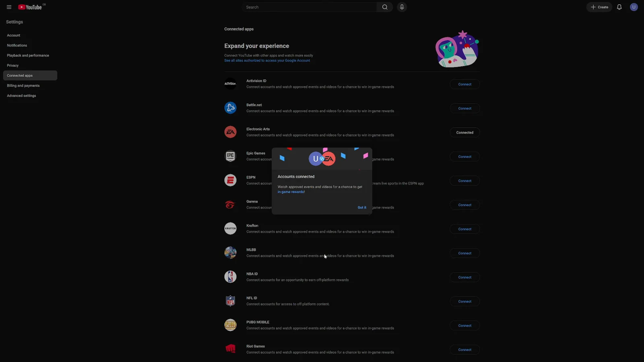Screen dimensions: 644x362
Task: Connect Epic Games account
Action: tap(464, 156)
